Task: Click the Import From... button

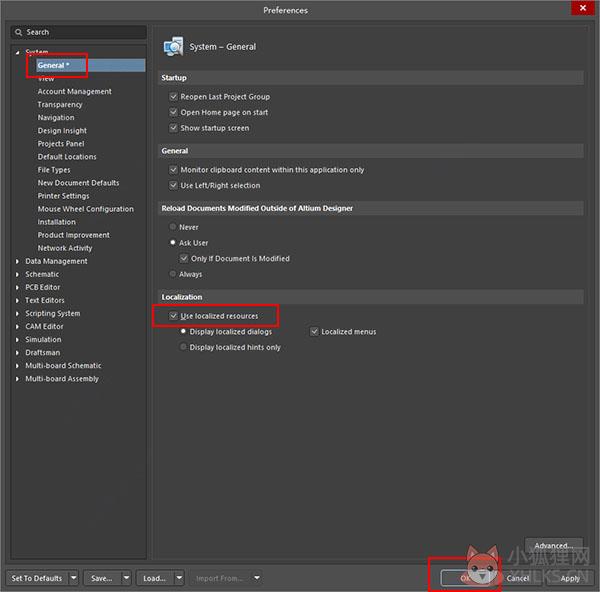Action: (220, 578)
